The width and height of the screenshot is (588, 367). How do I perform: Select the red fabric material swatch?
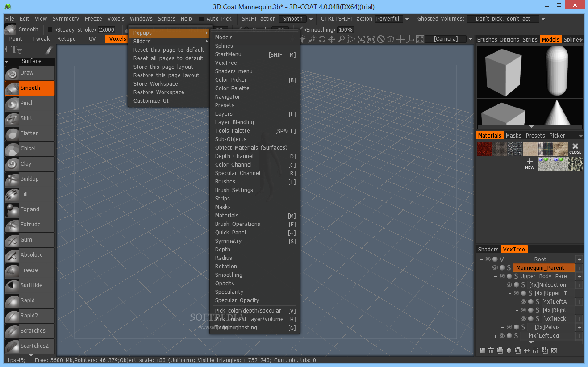point(484,149)
